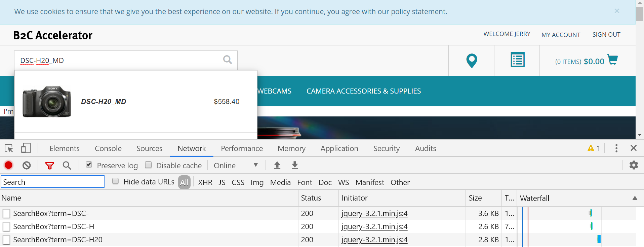The image size is (644, 247).
Task: Filter requests by Font
Action: [x=305, y=182]
